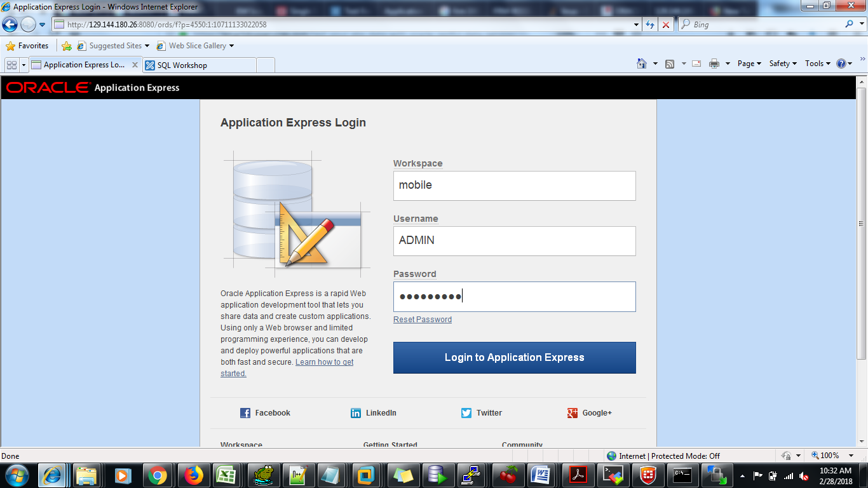Click the Stop loading X icon
This screenshot has width=868, height=488.
tap(665, 25)
